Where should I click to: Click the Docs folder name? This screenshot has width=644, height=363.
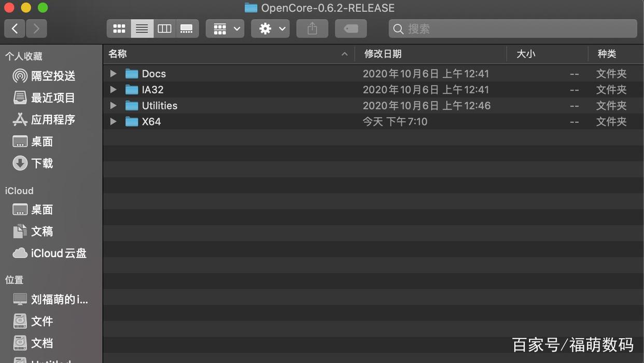point(154,74)
